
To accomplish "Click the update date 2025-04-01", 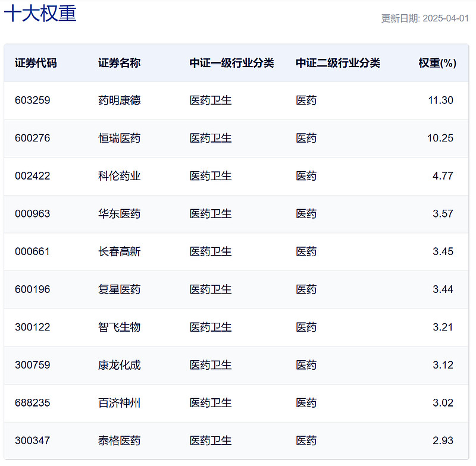I will tap(446, 18).
